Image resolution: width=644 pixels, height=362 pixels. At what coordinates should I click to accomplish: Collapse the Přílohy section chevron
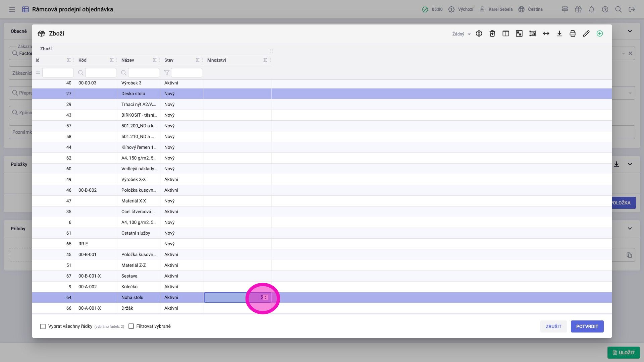pyautogui.click(x=630, y=229)
